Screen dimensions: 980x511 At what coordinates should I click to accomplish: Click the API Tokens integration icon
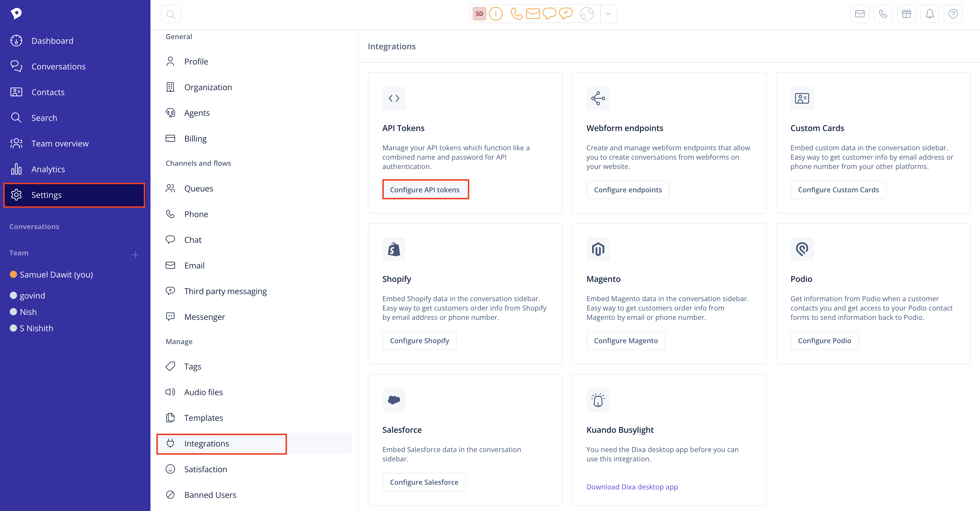coord(394,98)
